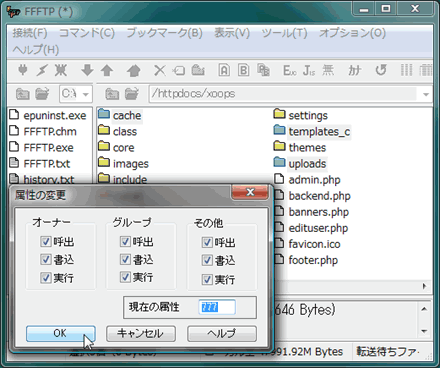Click the Mirror upload icon
The width and height of the screenshot is (441, 369).
pyautogui.click(x=134, y=70)
